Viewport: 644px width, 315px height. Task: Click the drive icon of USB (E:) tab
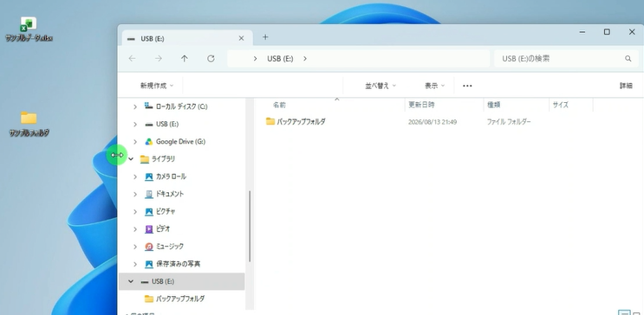click(131, 39)
